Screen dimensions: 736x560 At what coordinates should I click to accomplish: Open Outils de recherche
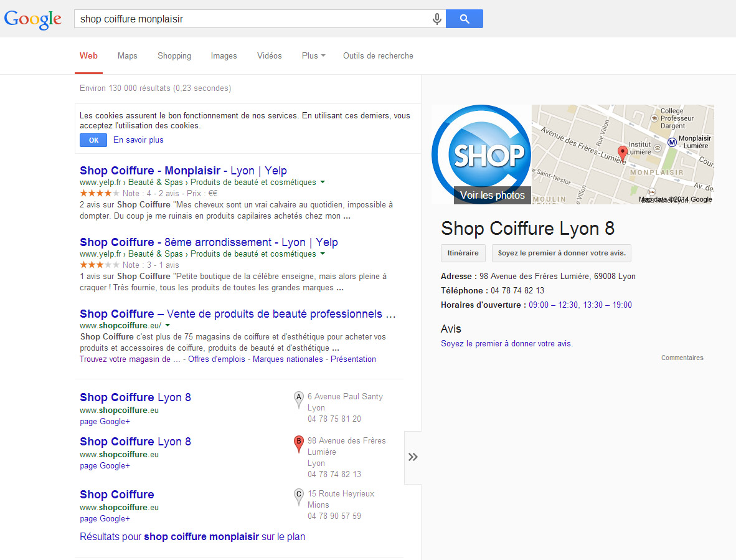[379, 56]
